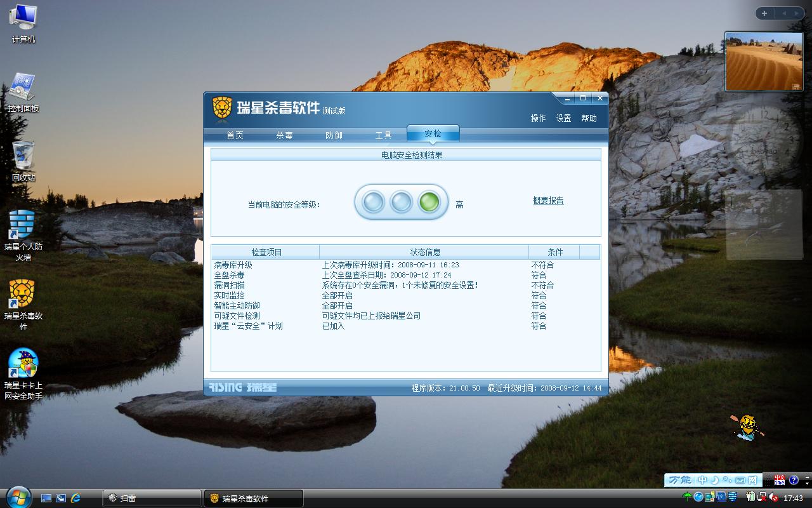The image size is (812, 508).
Task: Launch Internet Explorer from Quick Launch
Action: coord(75,498)
